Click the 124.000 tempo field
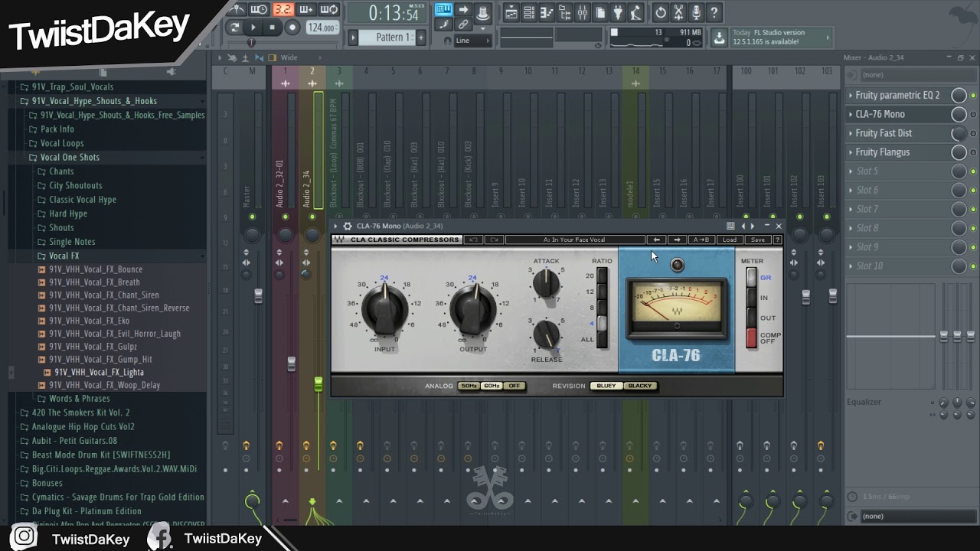This screenshot has height=551, width=980. pos(322,28)
